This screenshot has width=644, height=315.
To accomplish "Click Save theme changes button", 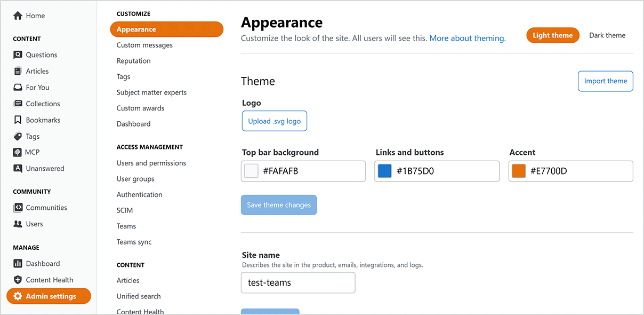I will tap(279, 205).
